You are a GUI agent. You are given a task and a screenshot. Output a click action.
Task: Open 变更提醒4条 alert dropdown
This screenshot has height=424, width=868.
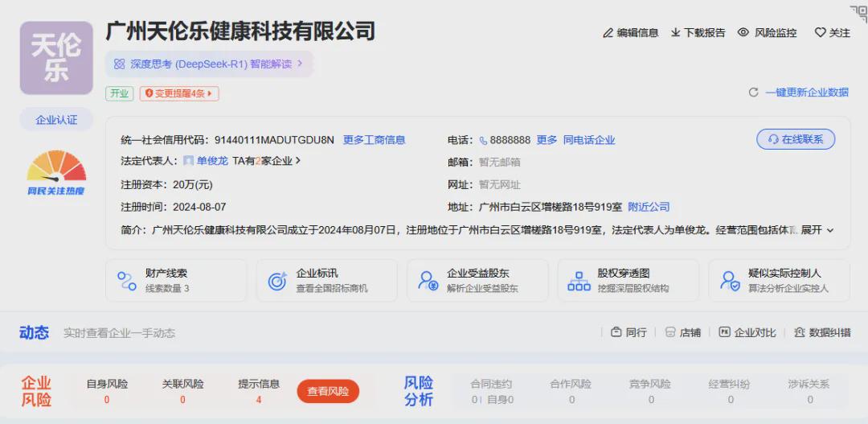pos(179,93)
